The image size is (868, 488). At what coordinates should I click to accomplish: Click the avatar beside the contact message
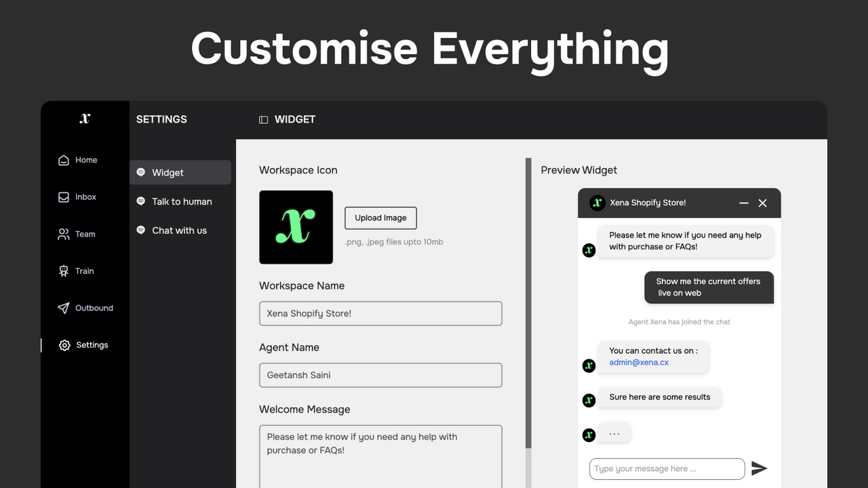589,366
